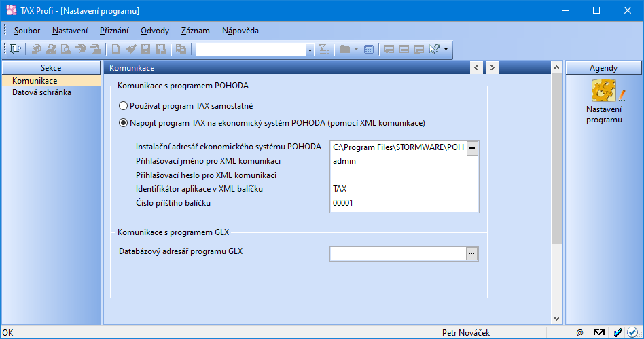Viewport: 644px width, 339px height.
Task: Click the Agendy panel header
Action: [603, 68]
